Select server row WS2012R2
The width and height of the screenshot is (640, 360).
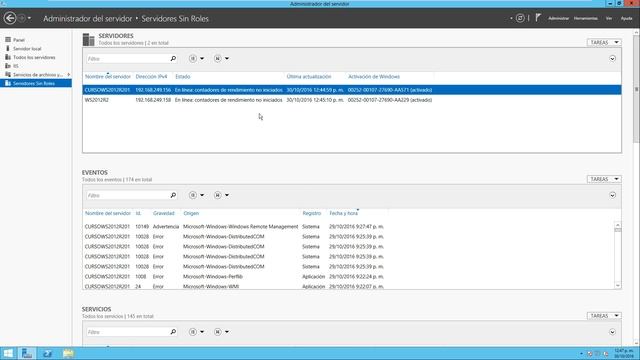(x=352, y=100)
